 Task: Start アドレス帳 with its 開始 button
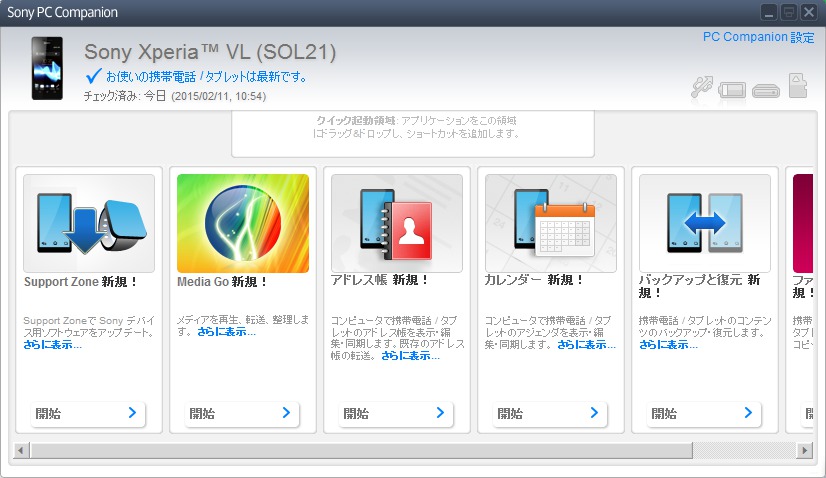[x=396, y=414]
